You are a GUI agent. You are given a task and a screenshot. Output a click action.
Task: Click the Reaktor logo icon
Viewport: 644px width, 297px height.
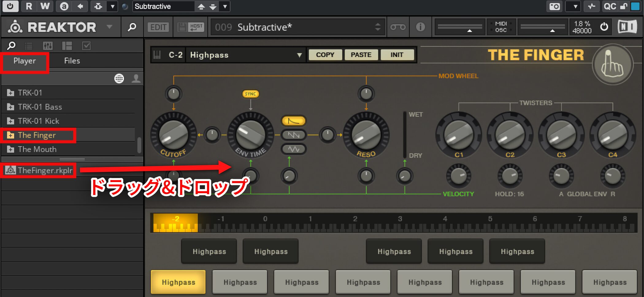(x=15, y=27)
